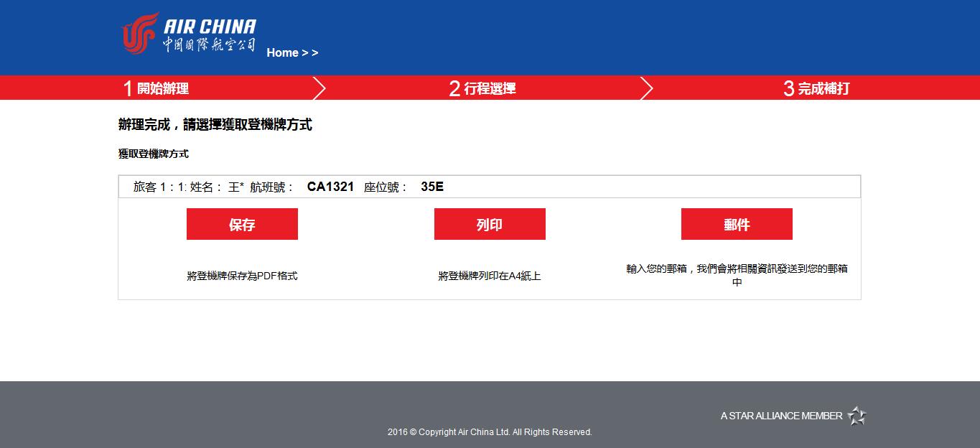Open the Home breadcrumb link

click(x=282, y=52)
